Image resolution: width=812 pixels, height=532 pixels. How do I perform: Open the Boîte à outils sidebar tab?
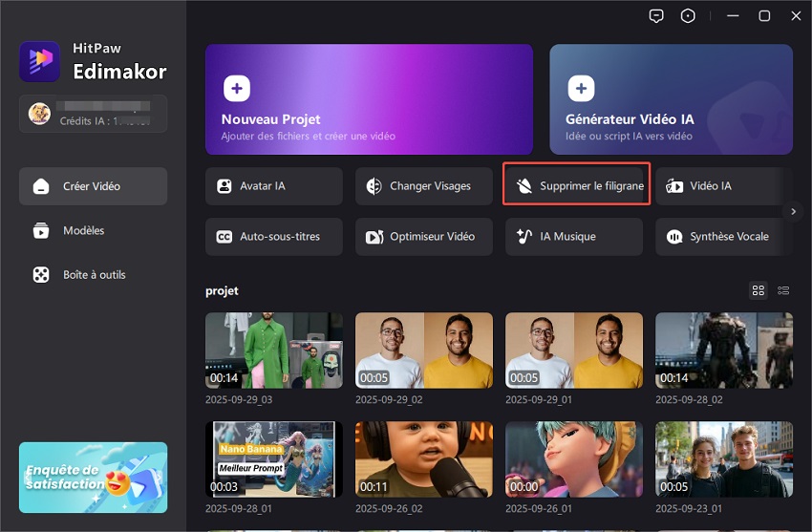tap(93, 274)
